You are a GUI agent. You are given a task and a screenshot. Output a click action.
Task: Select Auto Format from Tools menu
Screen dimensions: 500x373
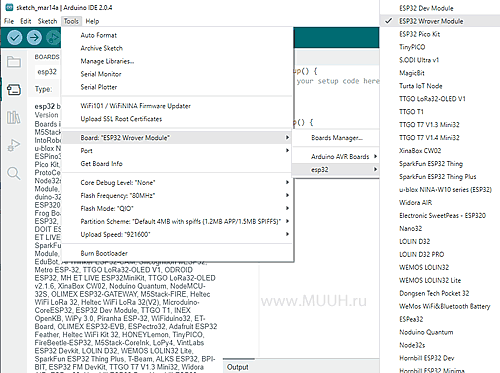[x=177, y=35]
